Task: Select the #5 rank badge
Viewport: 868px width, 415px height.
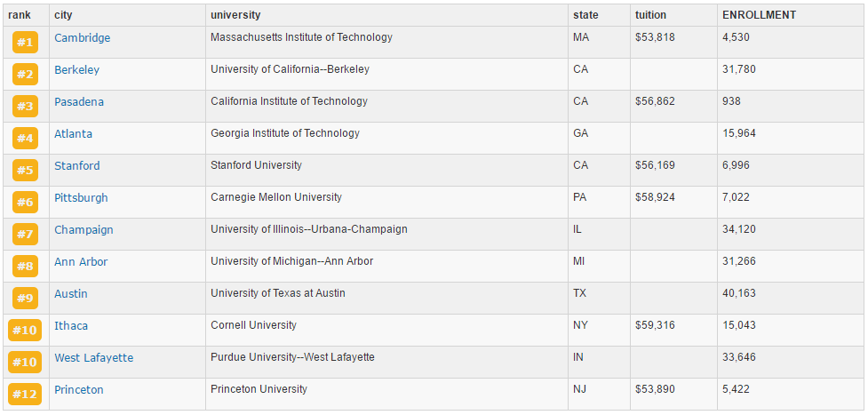Action: pos(25,171)
